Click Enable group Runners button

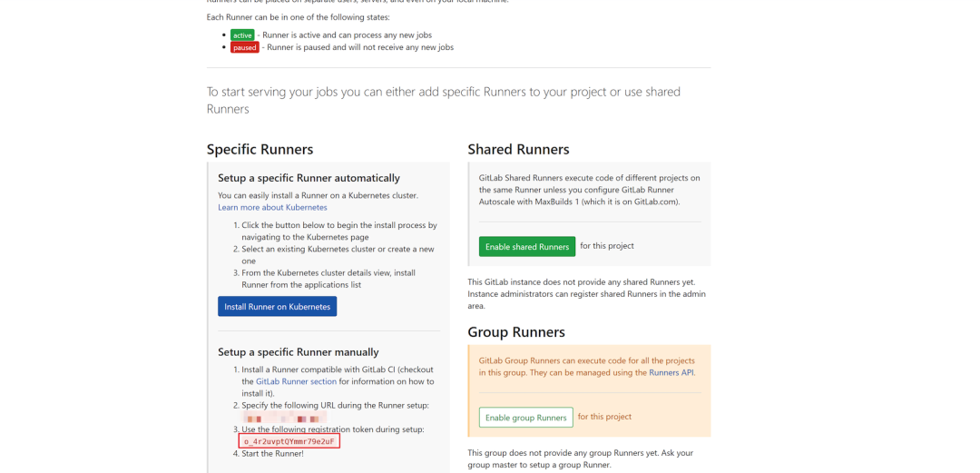525,418
